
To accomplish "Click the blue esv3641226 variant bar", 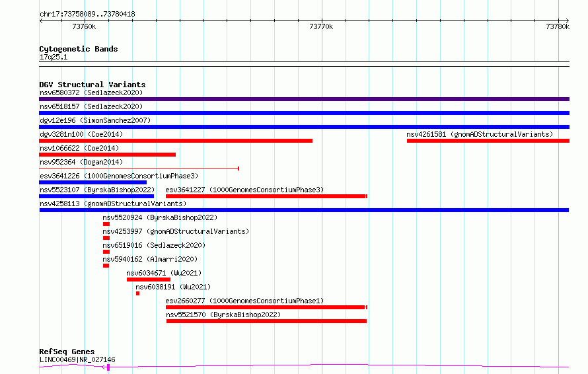I will click(x=92, y=182).
